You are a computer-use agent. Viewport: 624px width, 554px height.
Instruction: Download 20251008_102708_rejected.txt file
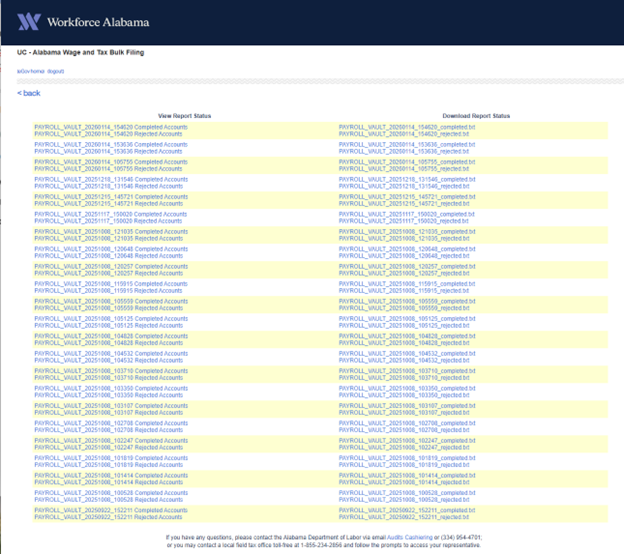click(404, 430)
